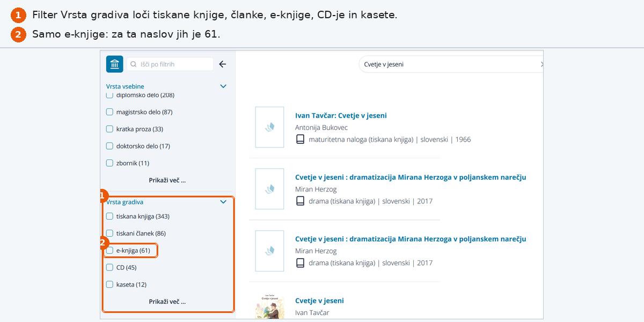Show more under Vrsta gradiva
The height and width of the screenshot is (322, 644).
click(167, 302)
